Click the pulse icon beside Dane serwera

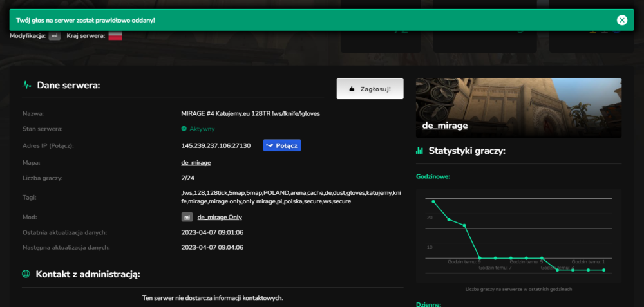[26, 86]
